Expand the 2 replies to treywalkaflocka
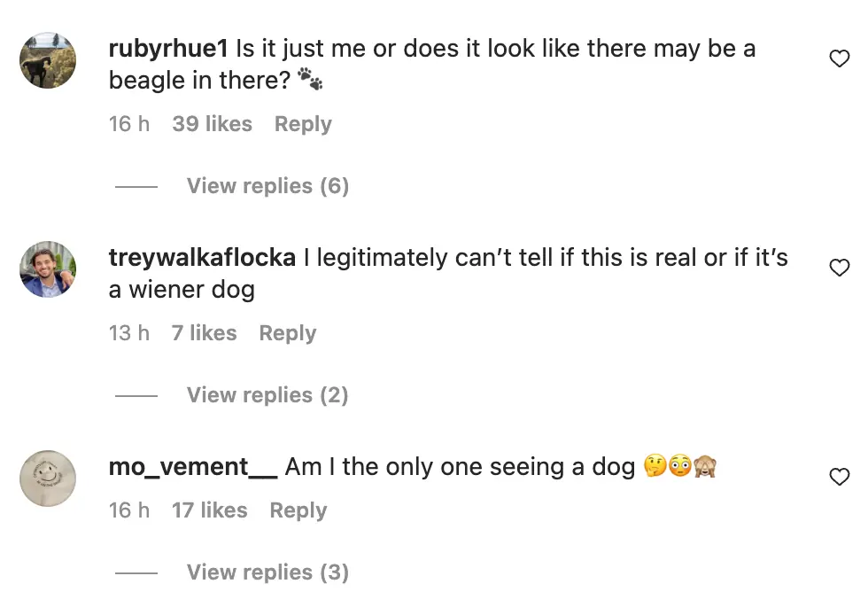Image resolution: width=868 pixels, height=615 pixels. (267, 395)
